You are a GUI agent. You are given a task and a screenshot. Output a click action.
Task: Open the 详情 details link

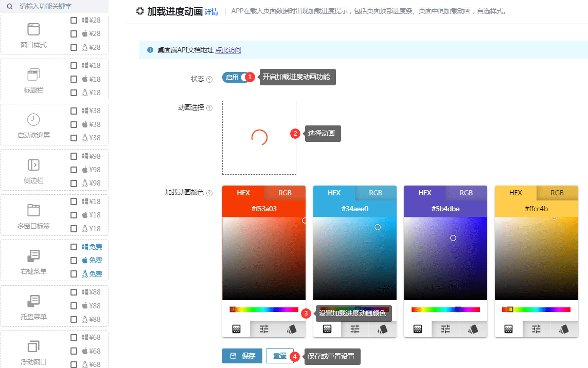[x=211, y=12]
